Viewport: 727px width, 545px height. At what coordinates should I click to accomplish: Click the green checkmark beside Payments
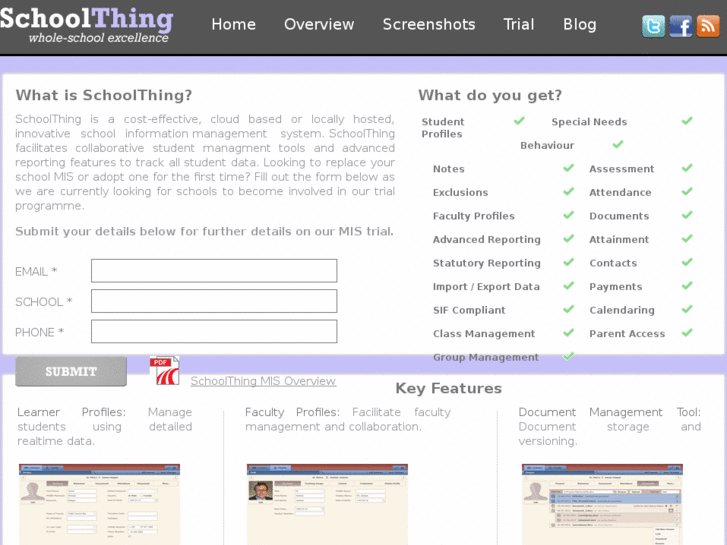point(687,286)
